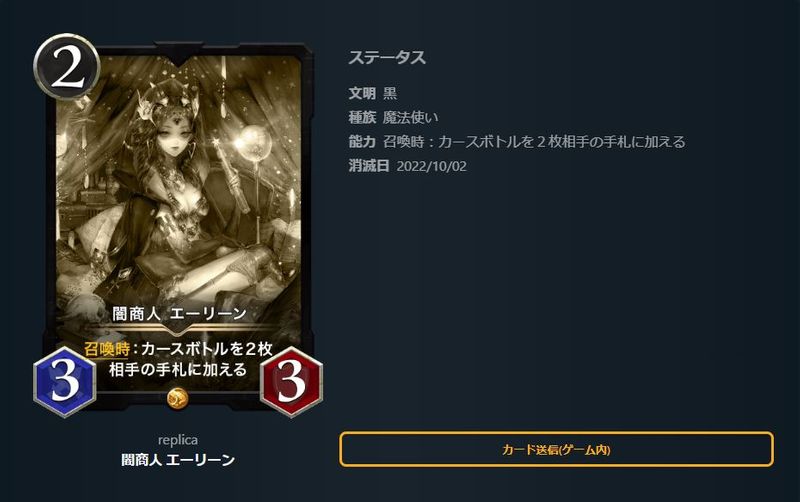Click the 闇商人 エーリーン title below the card
Screen dimensions: 800x502
[x=178, y=460]
